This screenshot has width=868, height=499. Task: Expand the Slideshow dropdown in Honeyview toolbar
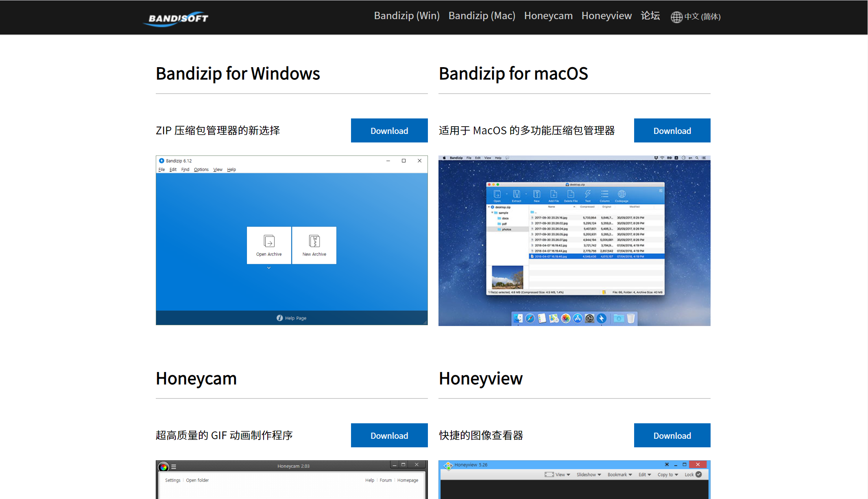(x=589, y=475)
